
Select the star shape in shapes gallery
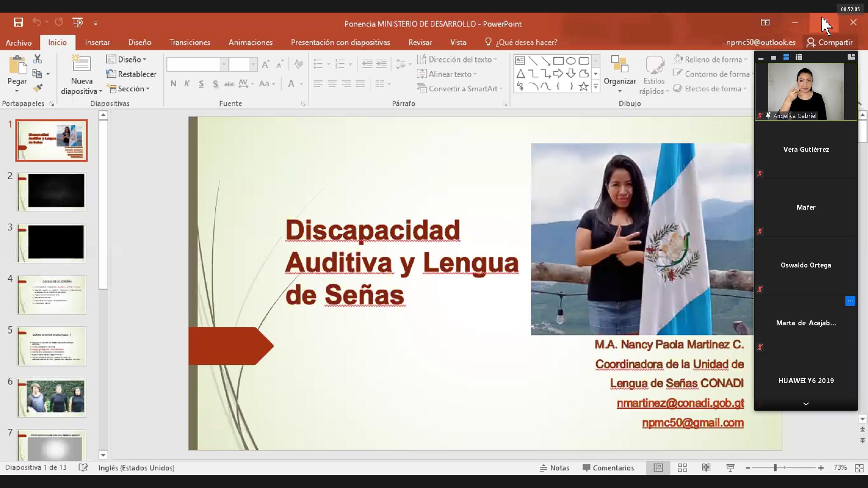[584, 86]
